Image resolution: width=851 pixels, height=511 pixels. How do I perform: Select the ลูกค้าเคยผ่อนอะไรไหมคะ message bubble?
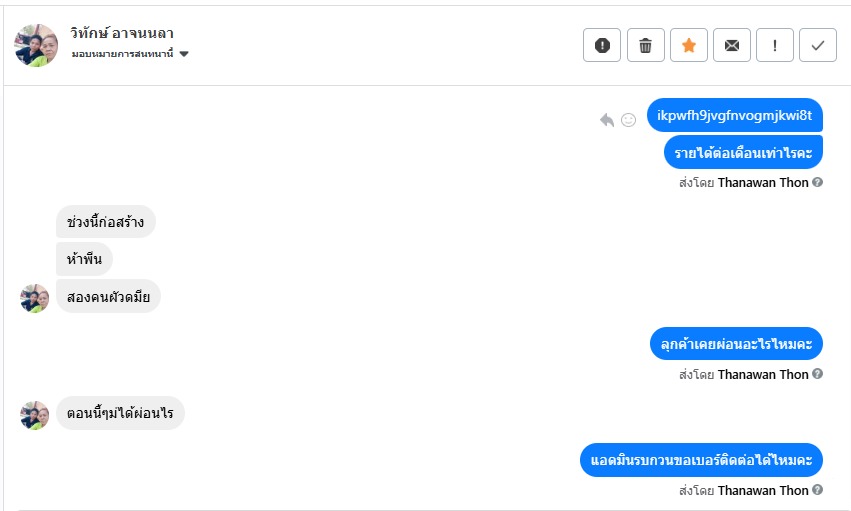click(x=736, y=344)
